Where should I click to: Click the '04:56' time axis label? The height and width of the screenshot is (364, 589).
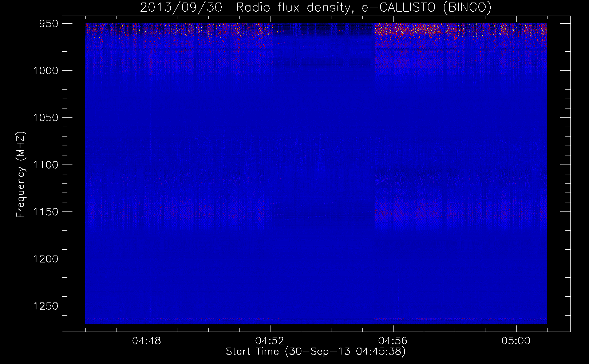(393, 341)
